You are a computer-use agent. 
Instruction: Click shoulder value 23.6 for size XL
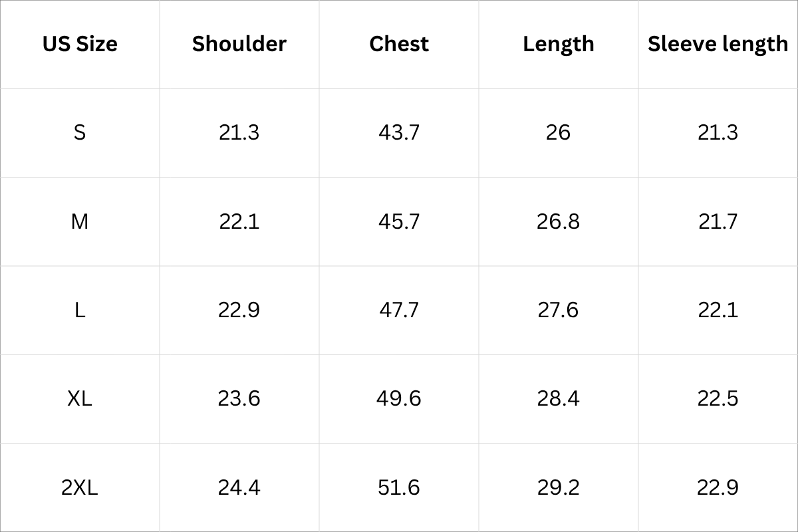pos(239,398)
